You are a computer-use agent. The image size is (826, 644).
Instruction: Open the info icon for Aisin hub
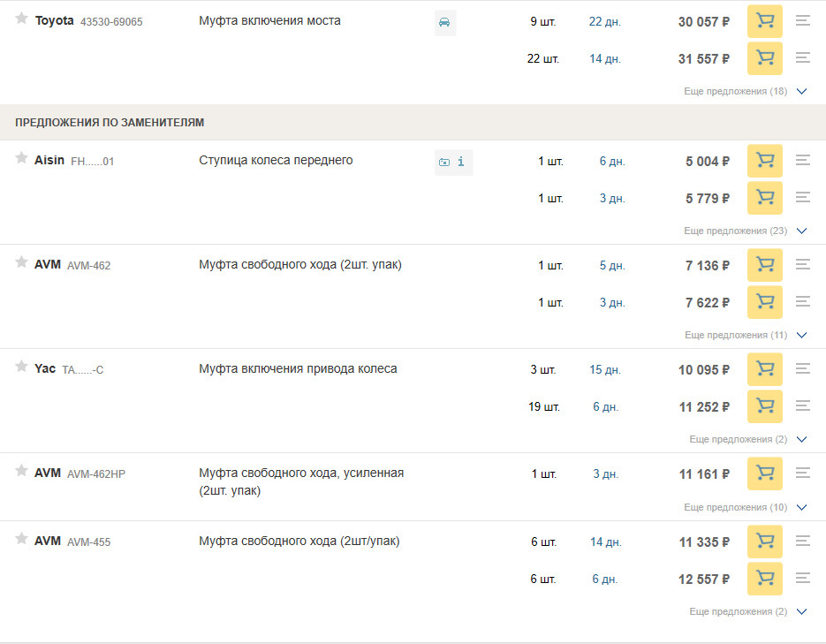[461, 162]
